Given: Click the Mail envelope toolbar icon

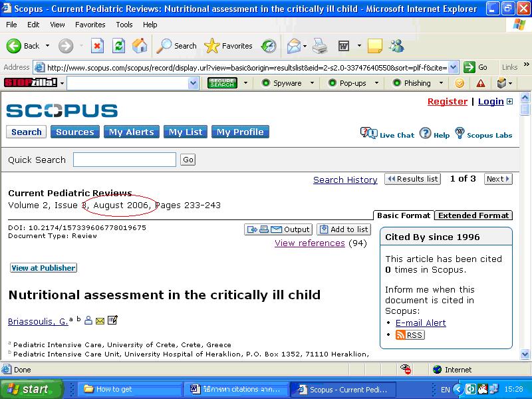Looking at the screenshot, I should click(x=294, y=46).
